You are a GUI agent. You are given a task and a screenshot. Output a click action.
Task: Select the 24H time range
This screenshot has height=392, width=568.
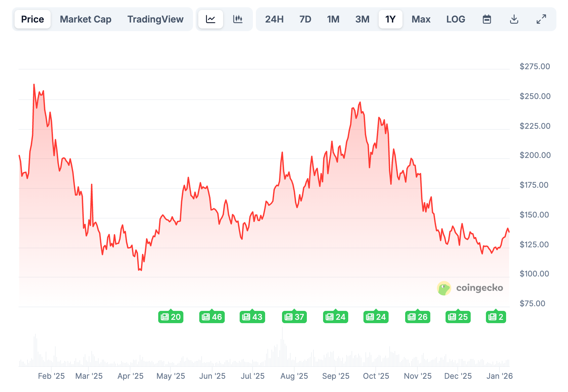(274, 19)
